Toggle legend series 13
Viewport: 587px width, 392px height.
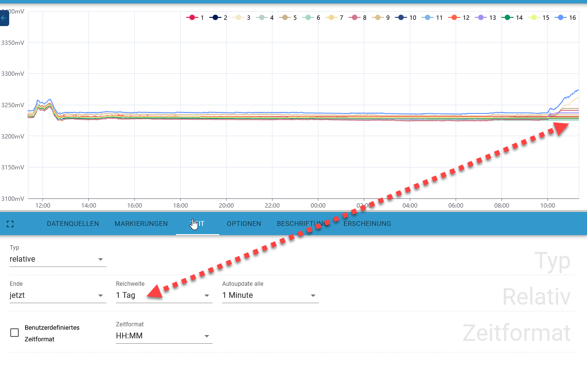coord(485,17)
